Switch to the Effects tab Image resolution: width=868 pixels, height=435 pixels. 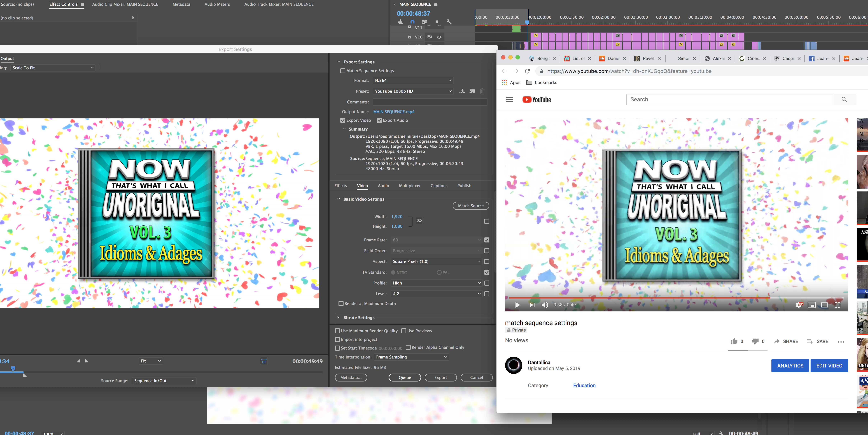point(340,186)
